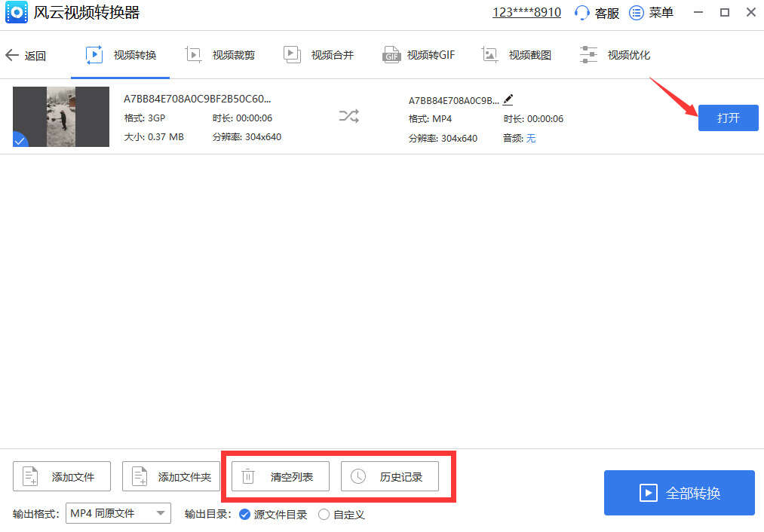764x532 pixels.
Task: Click the 大小: 0.37 MB text
Action: coord(154,137)
